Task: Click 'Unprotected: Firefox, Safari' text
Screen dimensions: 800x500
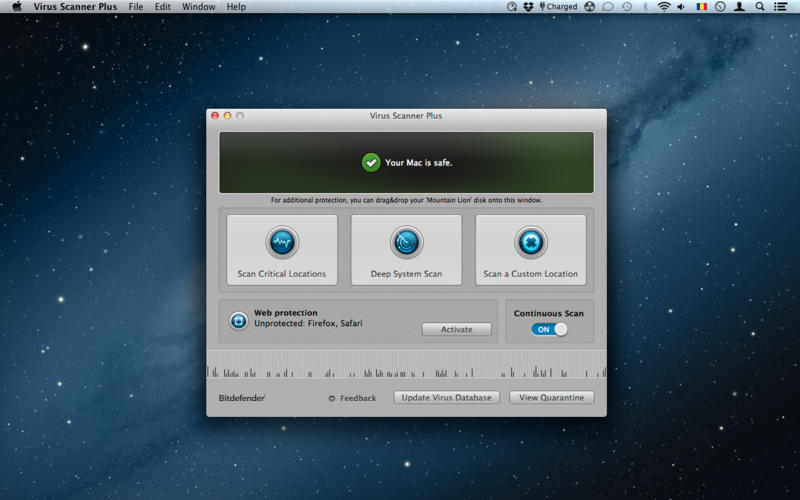Action: (x=308, y=323)
